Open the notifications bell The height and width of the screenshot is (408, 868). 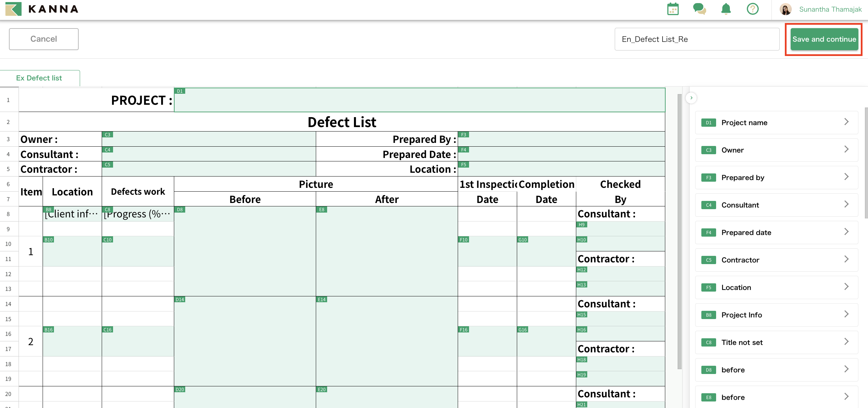[726, 9]
